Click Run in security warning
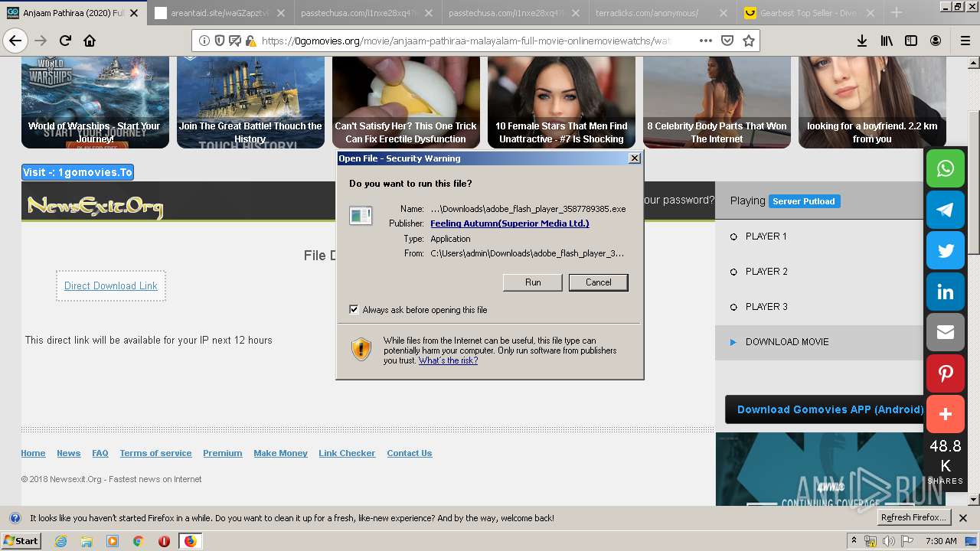 pos(533,282)
